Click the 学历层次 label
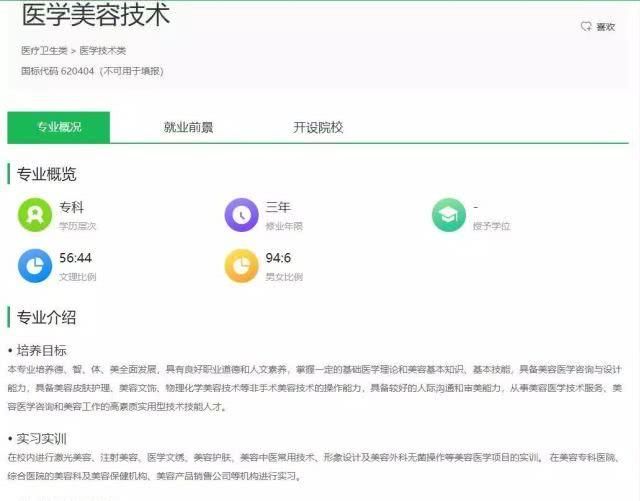Screen dimensions: 640x501 tap(78, 226)
